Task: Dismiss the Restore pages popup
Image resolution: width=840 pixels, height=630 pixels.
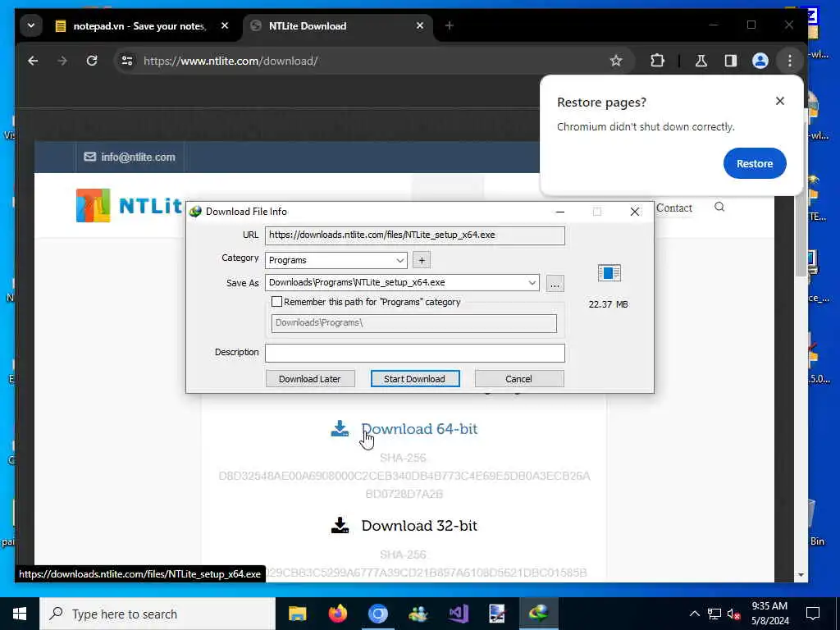Action: point(779,101)
